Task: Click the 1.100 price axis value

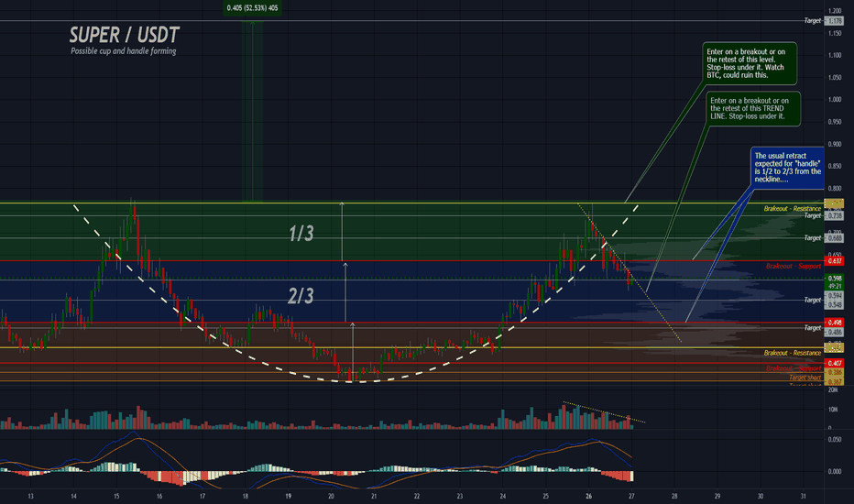Action: (835, 55)
